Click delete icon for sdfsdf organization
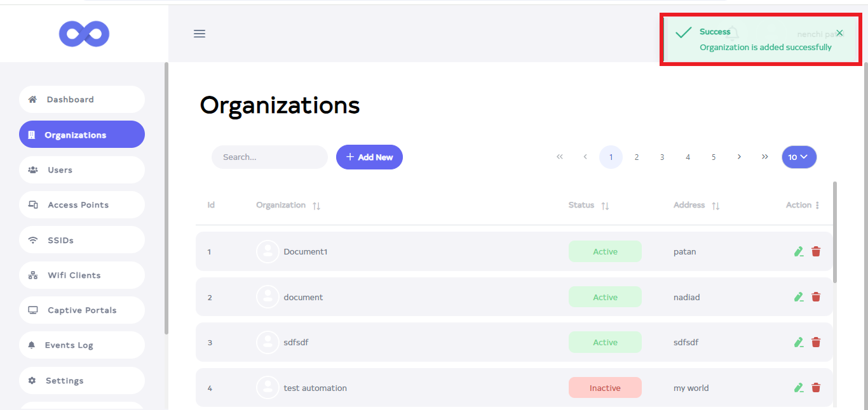 pos(816,343)
